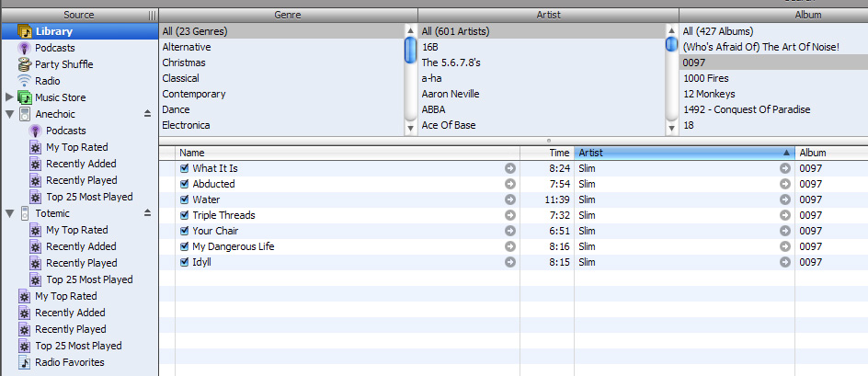Select the Alternative genre

(x=187, y=47)
